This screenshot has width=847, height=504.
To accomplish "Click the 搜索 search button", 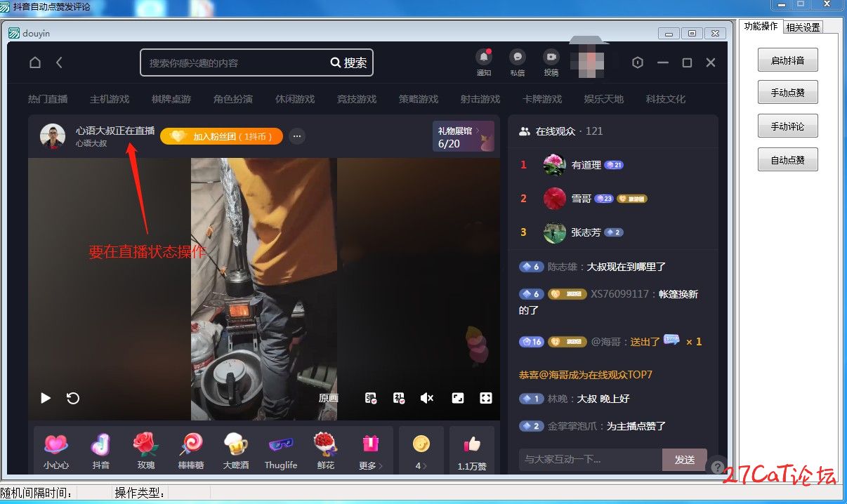I will 349,62.
